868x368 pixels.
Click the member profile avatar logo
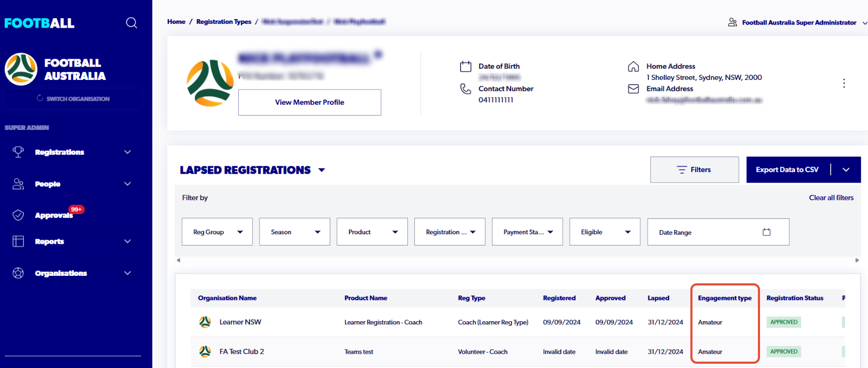pyautogui.click(x=210, y=83)
